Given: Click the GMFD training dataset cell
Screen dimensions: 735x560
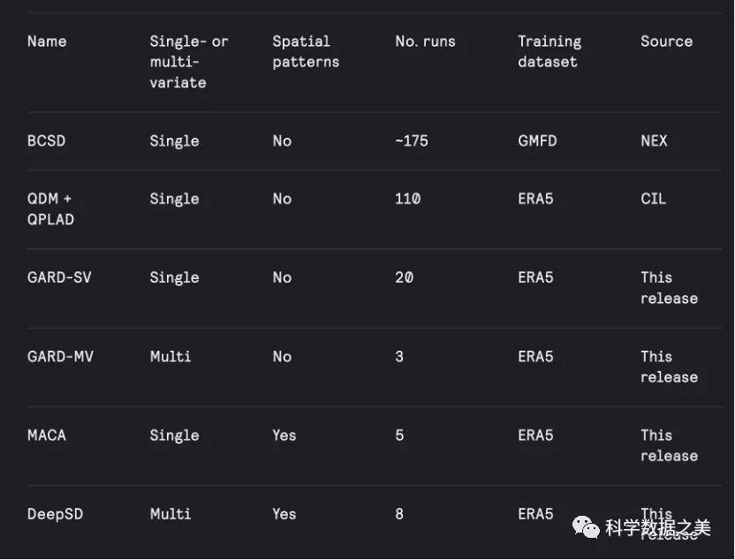Looking at the screenshot, I should click(537, 141).
